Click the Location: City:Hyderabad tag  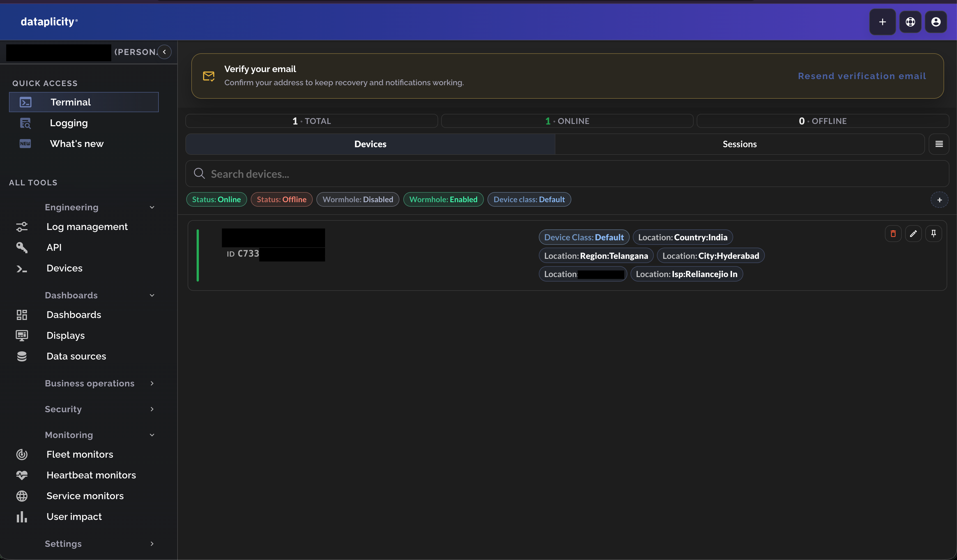(710, 256)
